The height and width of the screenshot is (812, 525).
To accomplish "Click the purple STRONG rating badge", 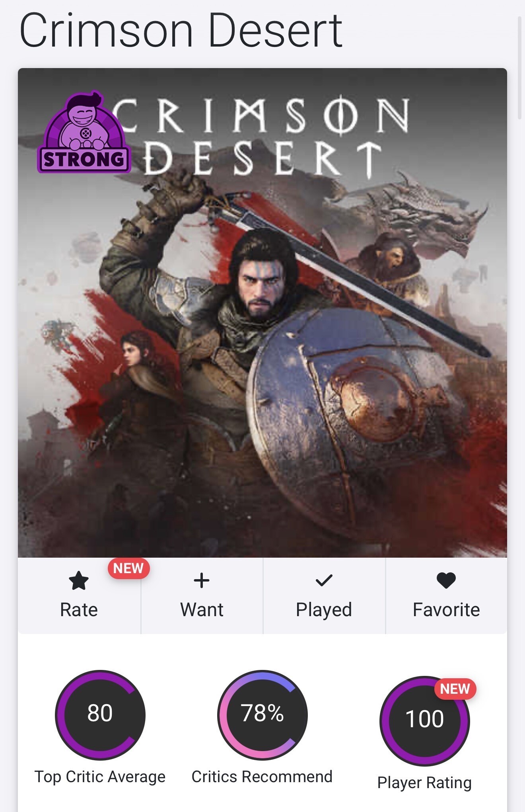I will coord(84,133).
